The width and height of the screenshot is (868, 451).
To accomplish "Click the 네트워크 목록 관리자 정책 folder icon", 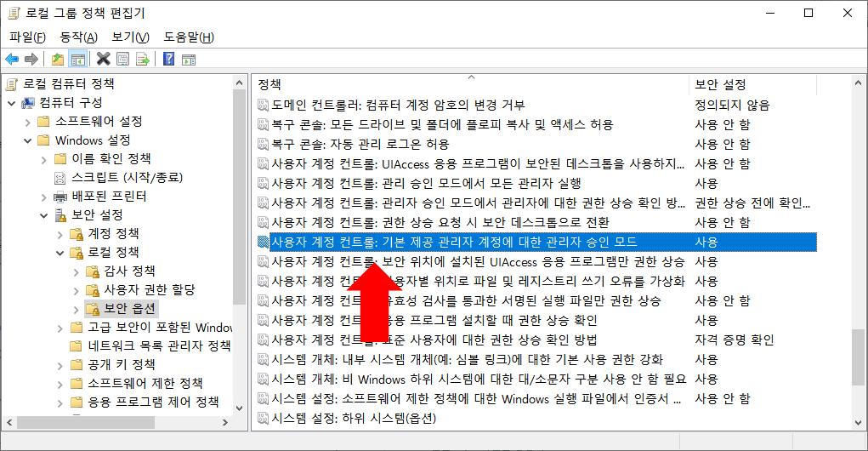I will click(77, 346).
